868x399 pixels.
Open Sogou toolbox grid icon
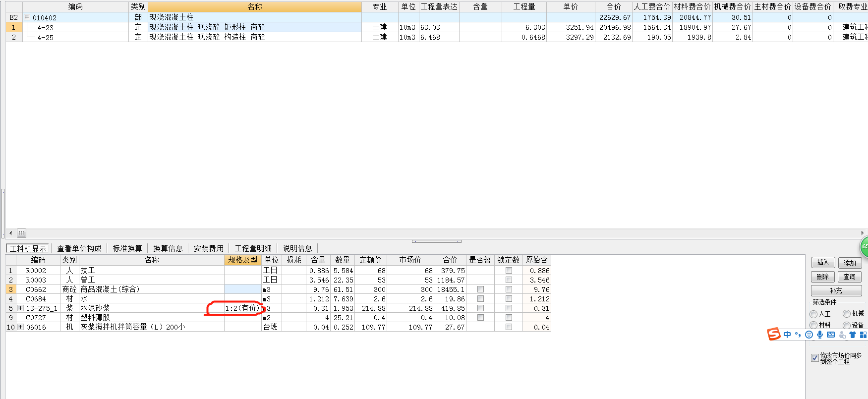863,335
